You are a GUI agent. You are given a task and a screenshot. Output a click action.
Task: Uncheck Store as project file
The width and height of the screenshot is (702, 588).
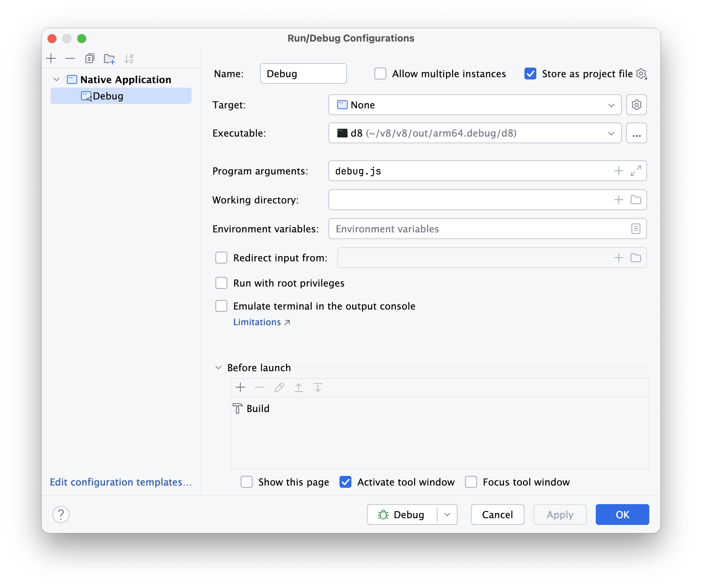(530, 74)
